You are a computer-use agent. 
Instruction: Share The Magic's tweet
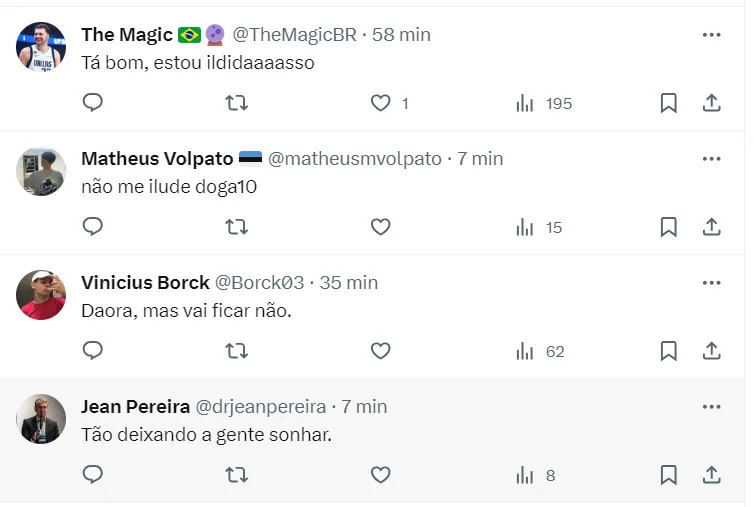point(712,103)
